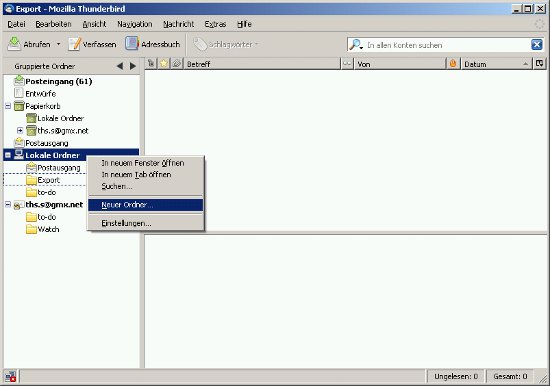Select the Posteingang (61) folder
The height and width of the screenshot is (386, 550).
(x=58, y=81)
